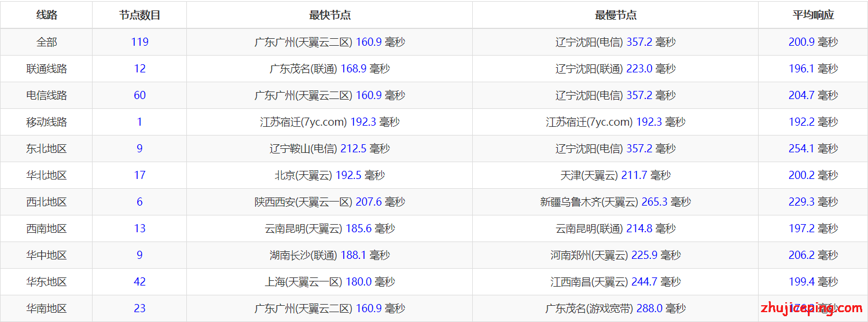Click node count 9 for 华中地区

[139, 255]
